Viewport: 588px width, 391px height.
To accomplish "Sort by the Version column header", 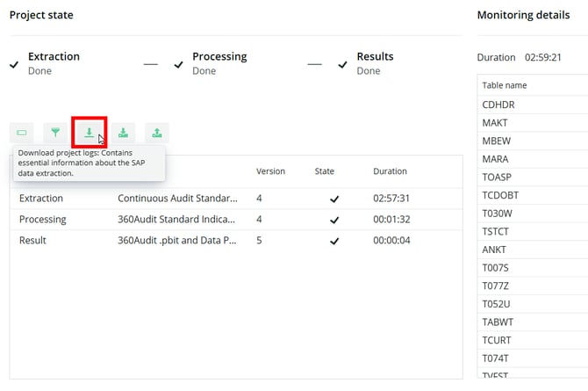I will point(271,171).
